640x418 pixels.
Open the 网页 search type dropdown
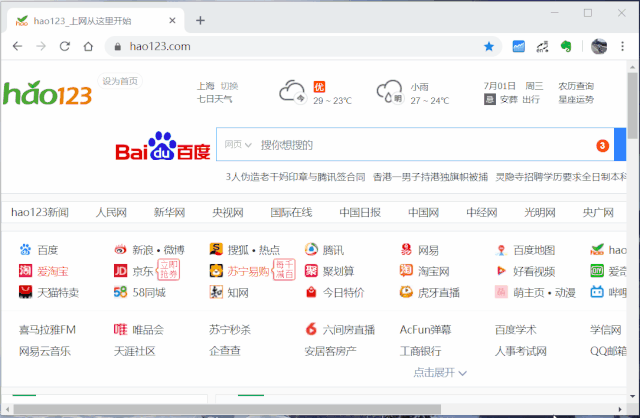238,145
